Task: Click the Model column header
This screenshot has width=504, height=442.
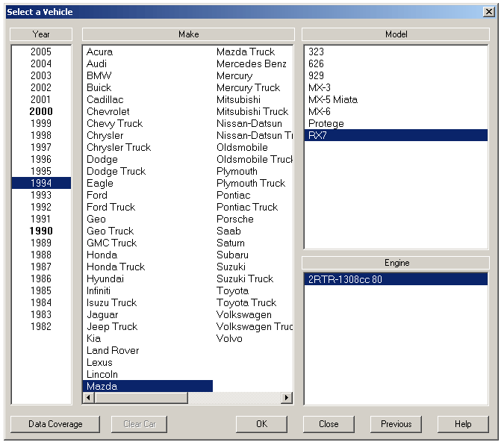Action: coord(396,34)
